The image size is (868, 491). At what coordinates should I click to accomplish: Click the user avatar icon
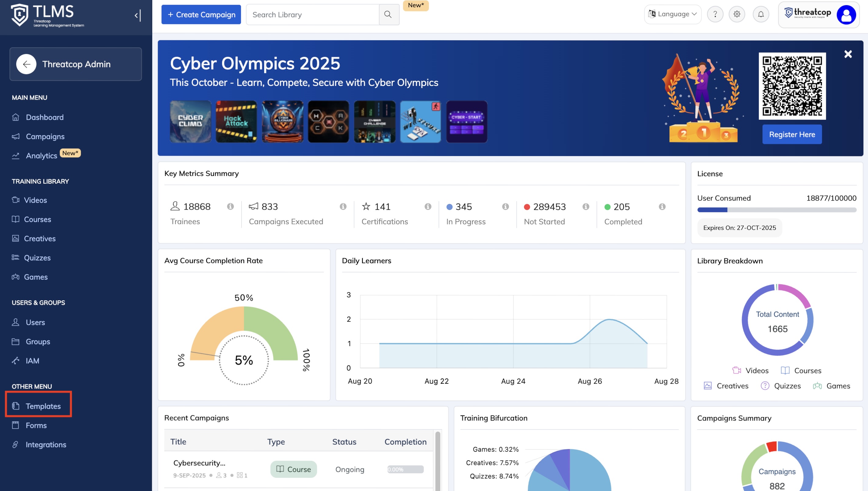click(x=846, y=15)
